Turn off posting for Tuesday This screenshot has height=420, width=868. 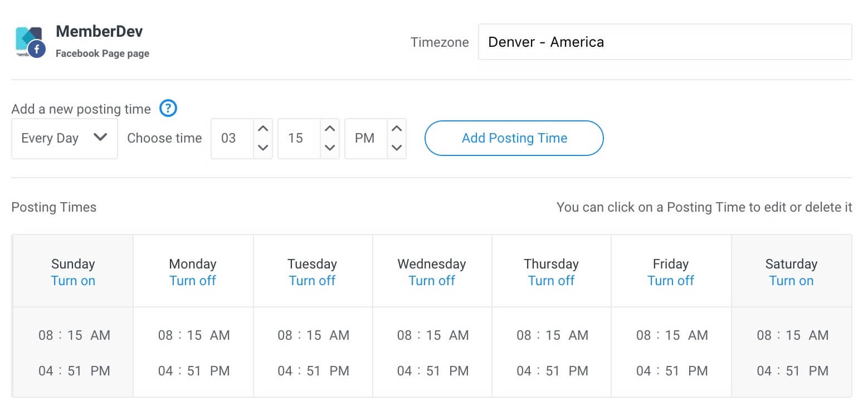tap(312, 281)
